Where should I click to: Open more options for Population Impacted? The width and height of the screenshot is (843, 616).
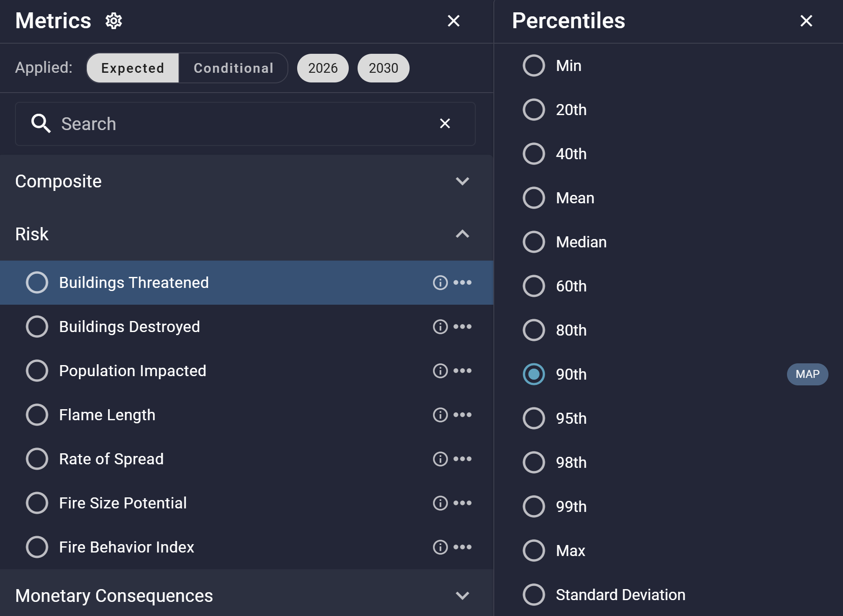coord(463,371)
